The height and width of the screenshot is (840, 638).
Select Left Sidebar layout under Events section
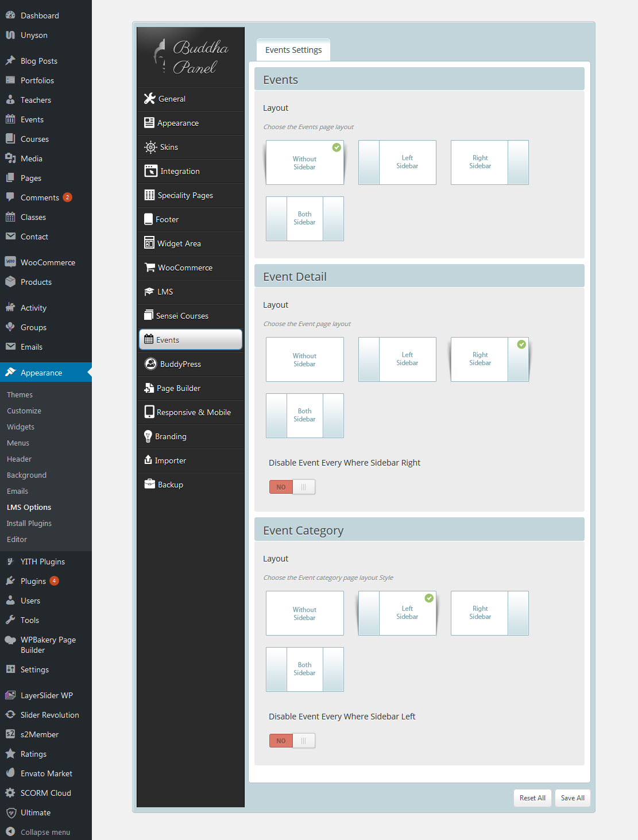[x=397, y=162]
